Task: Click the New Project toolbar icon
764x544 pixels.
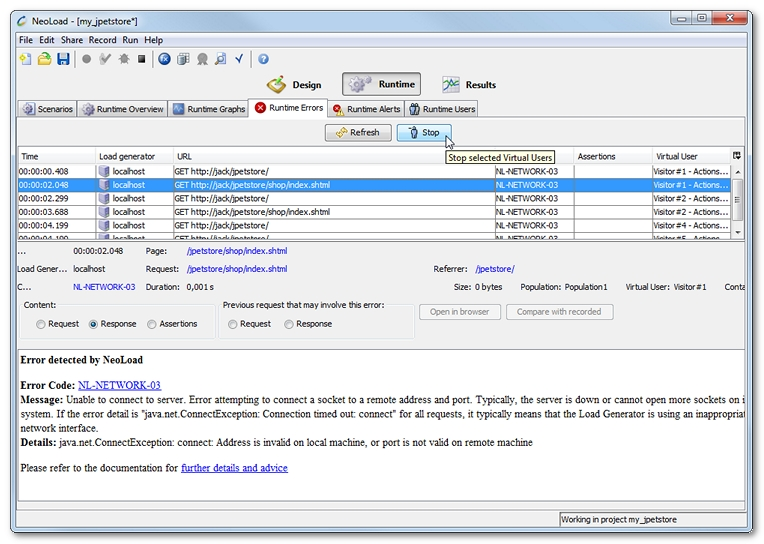Action: click(26, 60)
